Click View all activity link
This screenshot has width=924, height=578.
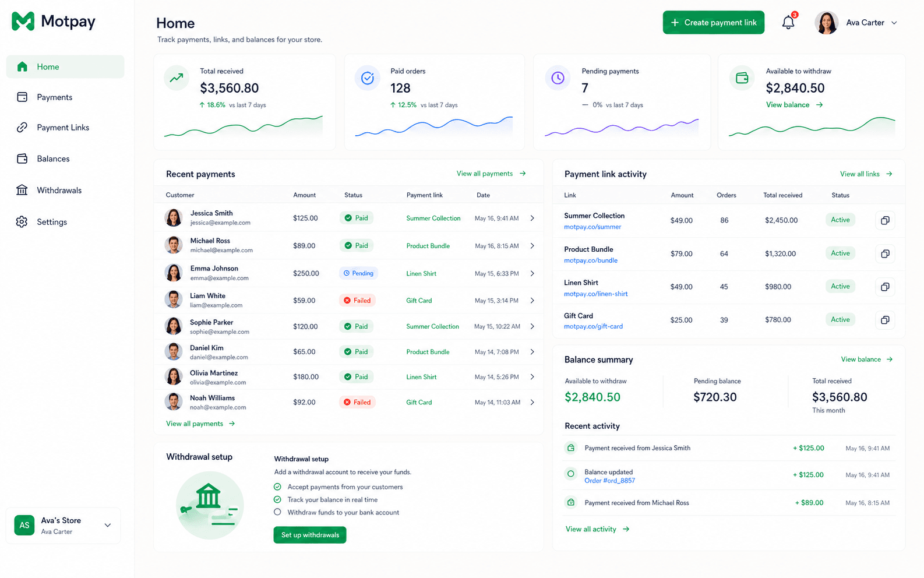pos(598,529)
